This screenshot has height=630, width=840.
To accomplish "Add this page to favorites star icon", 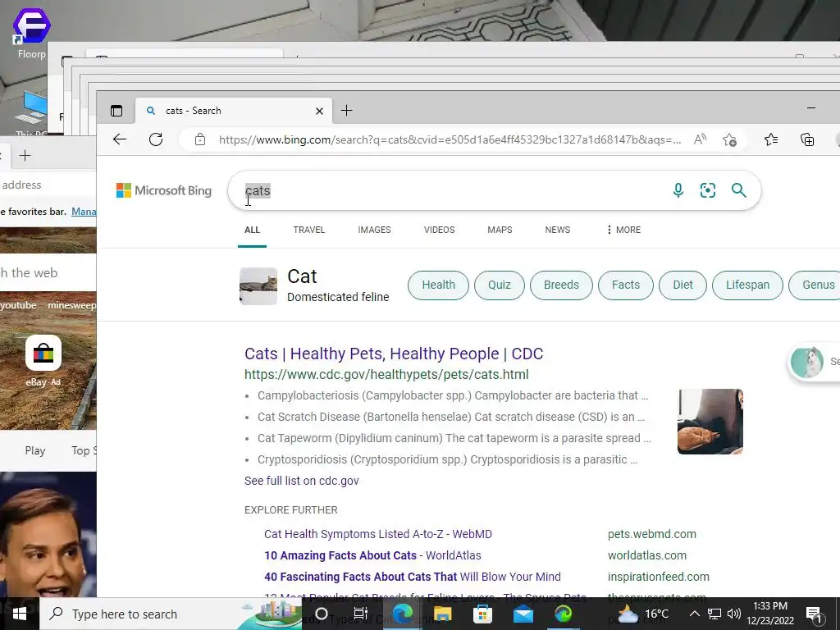I will click(729, 139).
